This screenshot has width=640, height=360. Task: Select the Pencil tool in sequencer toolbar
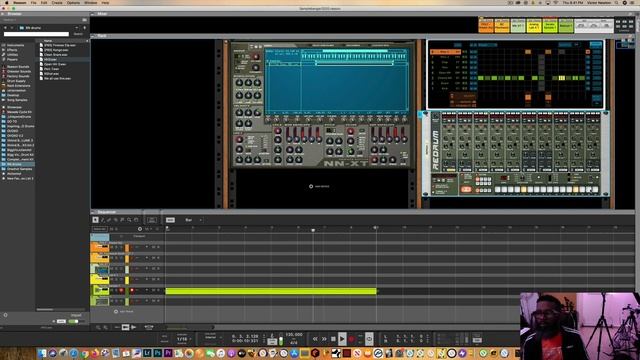[102, 220]
